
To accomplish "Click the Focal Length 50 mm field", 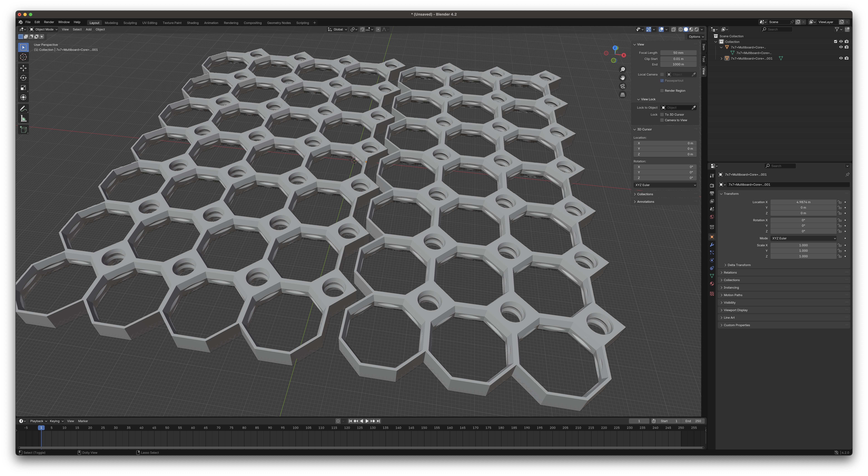I will (x=678, y=53).
